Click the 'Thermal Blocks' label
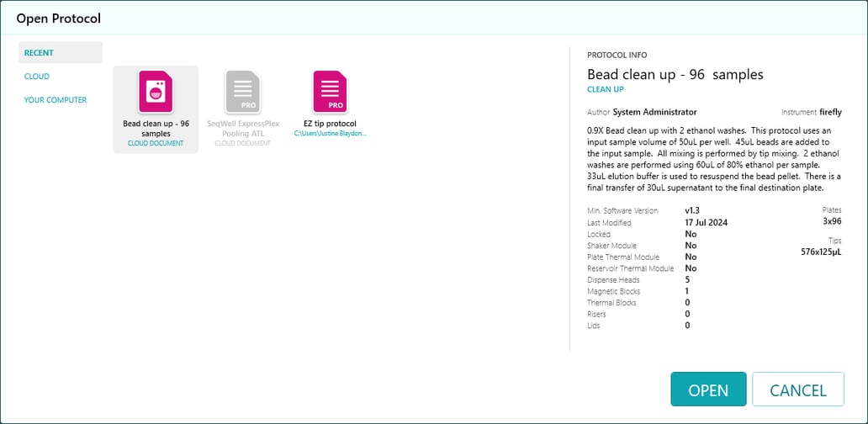 [611, 303]
